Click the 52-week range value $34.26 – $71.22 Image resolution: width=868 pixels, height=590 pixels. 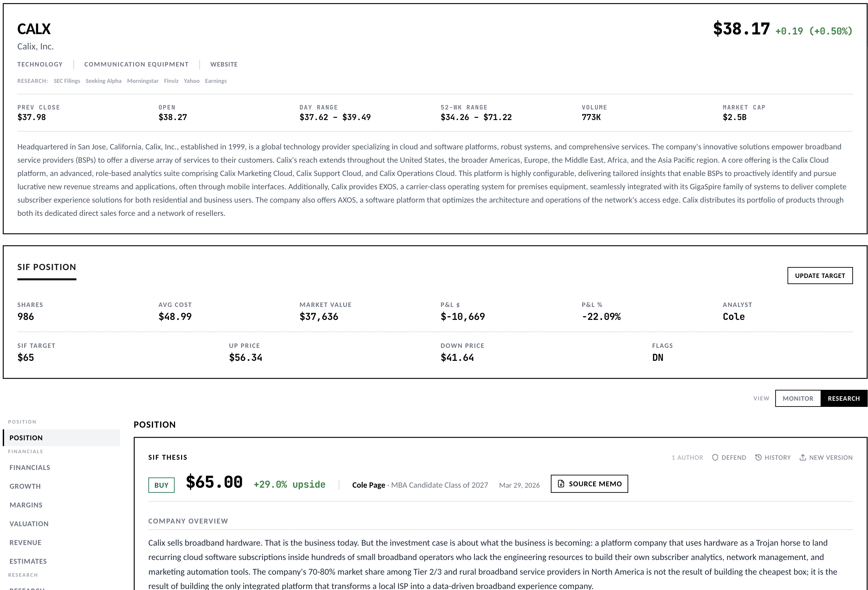[476, 117]
